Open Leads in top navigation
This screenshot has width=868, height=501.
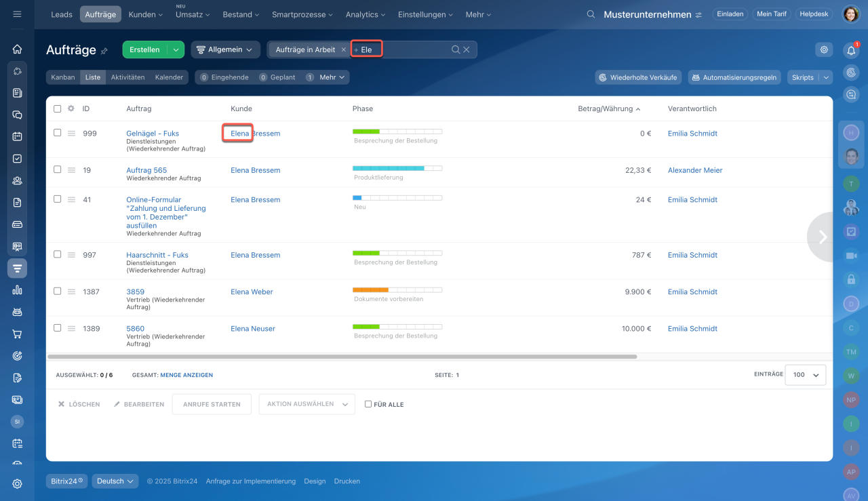coord(62,14)
